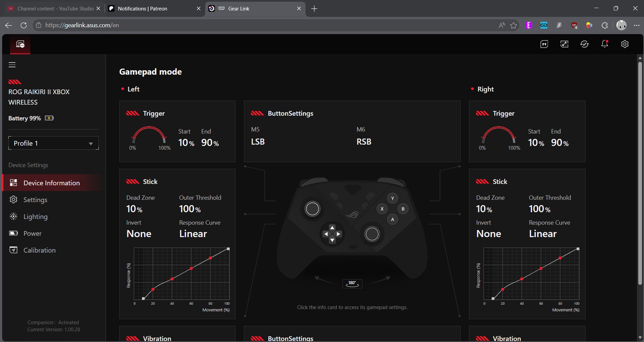644x342 pixels.
Task: Open the notification bell with red dot
Action: pyautogui.click(x=605, y=44)
